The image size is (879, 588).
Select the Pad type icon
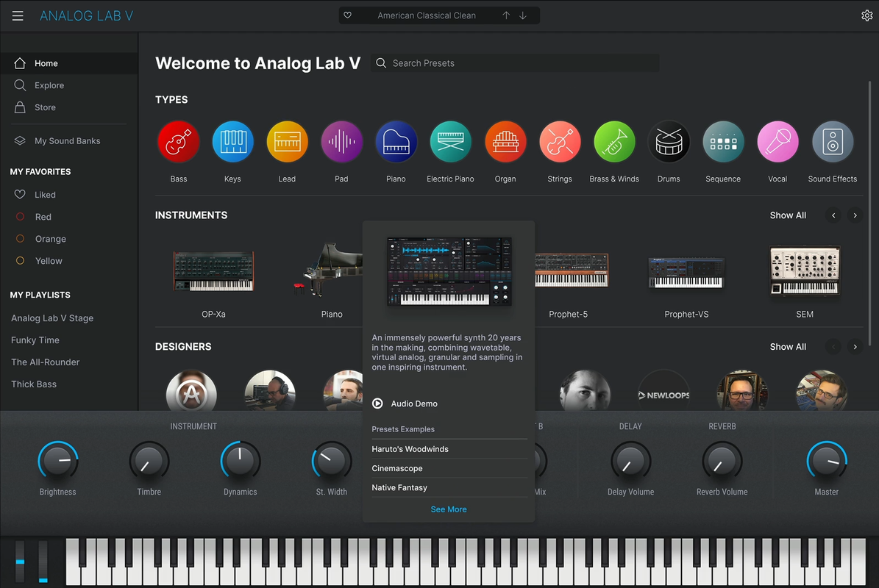(341, 142)
